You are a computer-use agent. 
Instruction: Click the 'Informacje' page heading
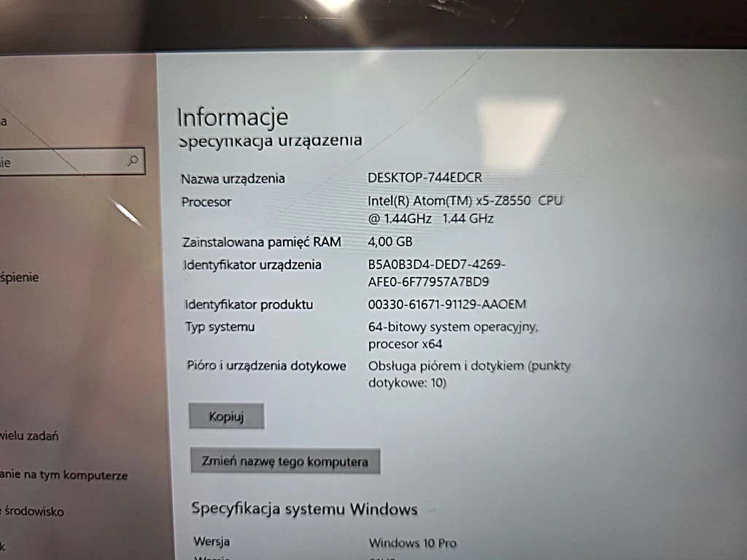click(x=233, y=117)
